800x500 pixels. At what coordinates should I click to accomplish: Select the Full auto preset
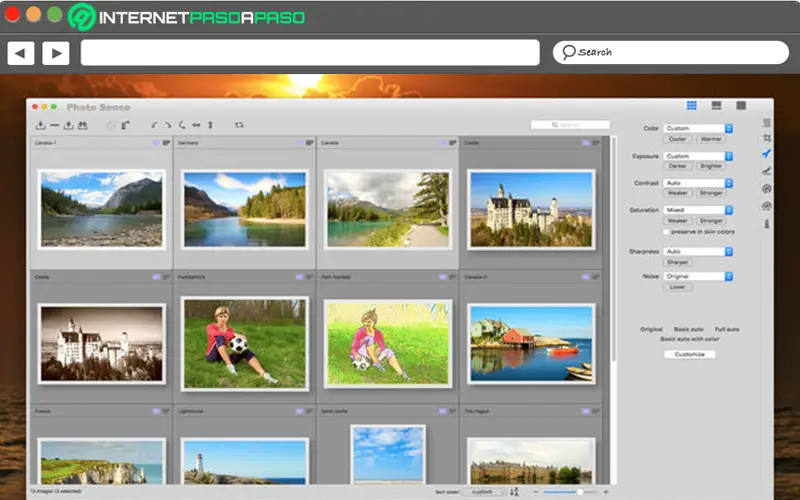click(x=727, y=330)
